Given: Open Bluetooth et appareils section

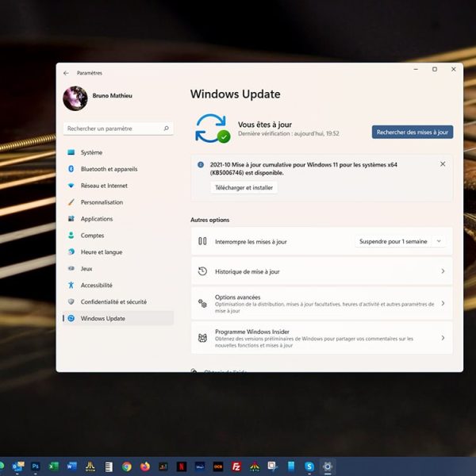Looking at the screenshot, I should click(118, 169).
